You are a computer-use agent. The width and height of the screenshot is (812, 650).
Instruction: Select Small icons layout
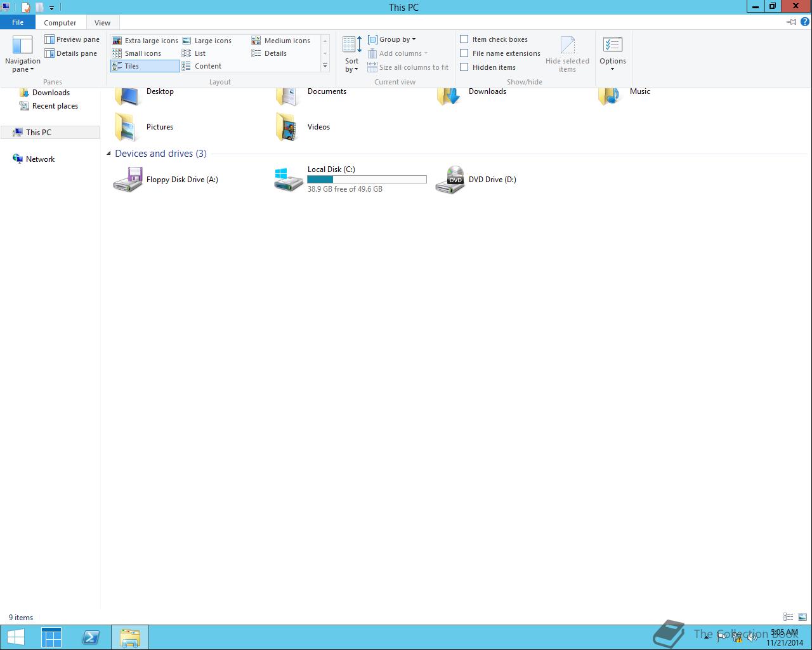click(136, 53)
